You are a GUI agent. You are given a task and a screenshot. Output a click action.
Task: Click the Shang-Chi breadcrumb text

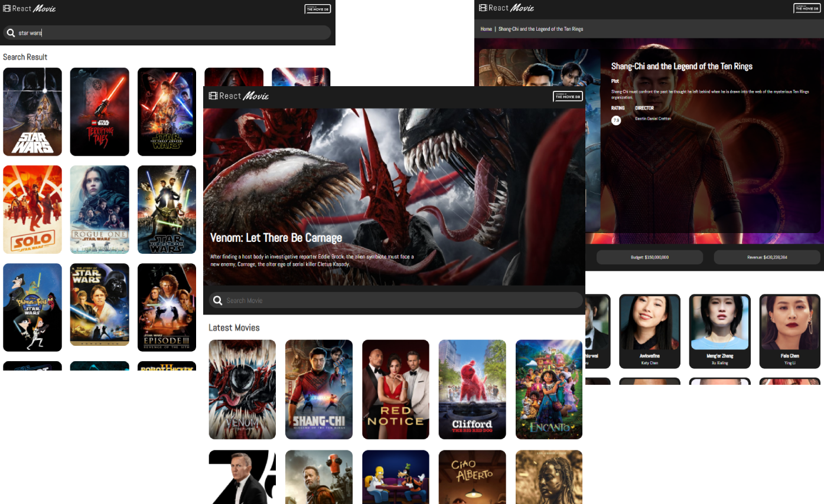[541, 29]
